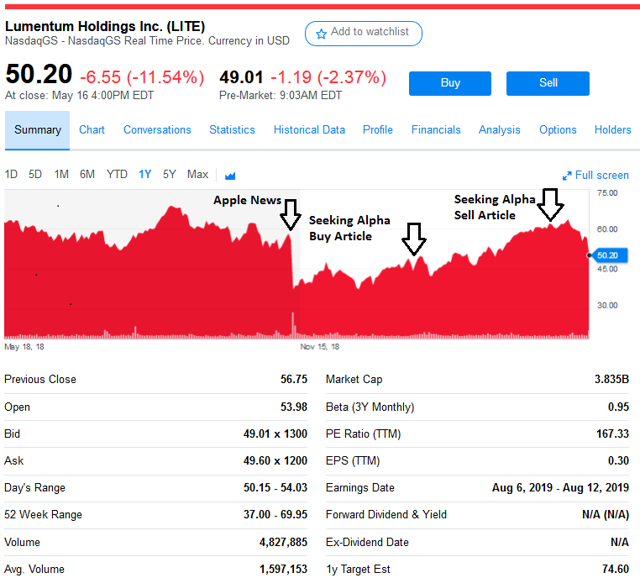This screenshot has width=640, height=578.
Task: Click the Previous Close value 56.75
Action: tap(293, 379)
